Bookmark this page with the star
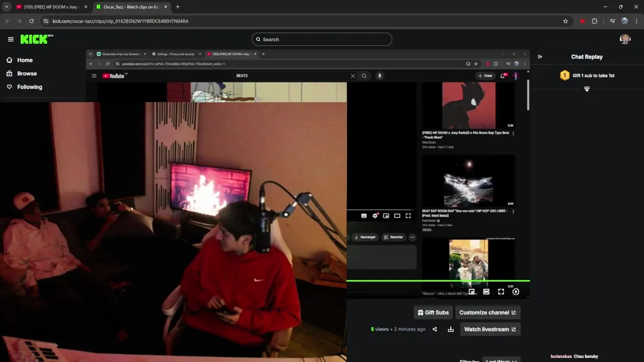Screen dimensions: 644x362 [x=566, y=21]
